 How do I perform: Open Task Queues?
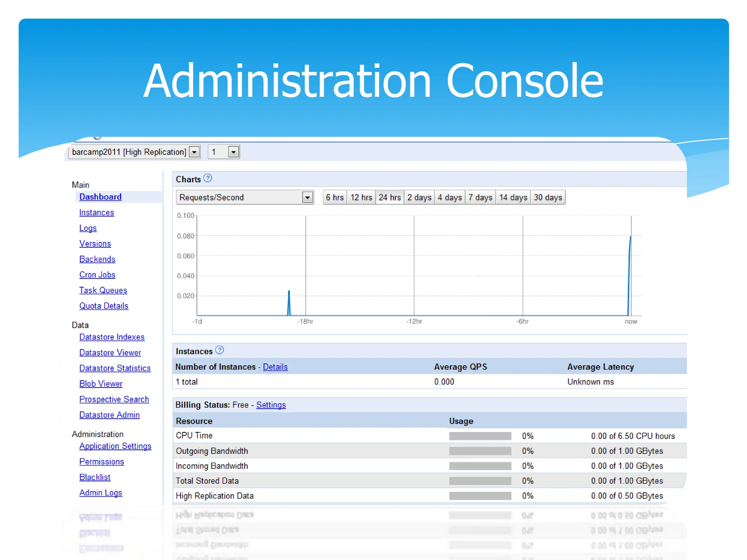pos(103,291)
